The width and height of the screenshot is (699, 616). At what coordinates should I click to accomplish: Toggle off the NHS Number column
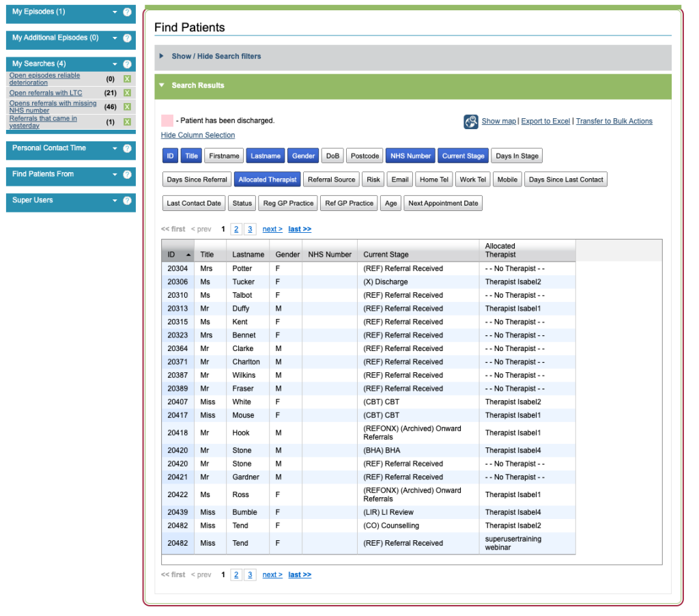tap(410, 156)
